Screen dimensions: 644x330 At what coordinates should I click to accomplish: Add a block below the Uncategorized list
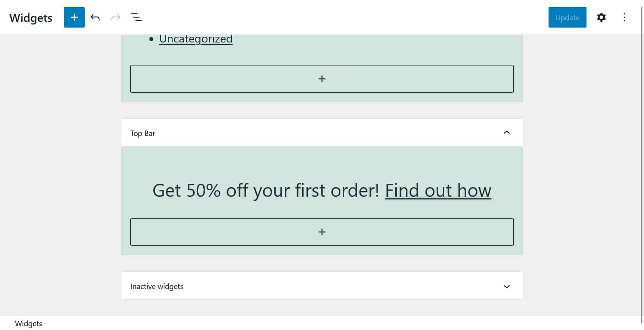[x=322, y=79]
